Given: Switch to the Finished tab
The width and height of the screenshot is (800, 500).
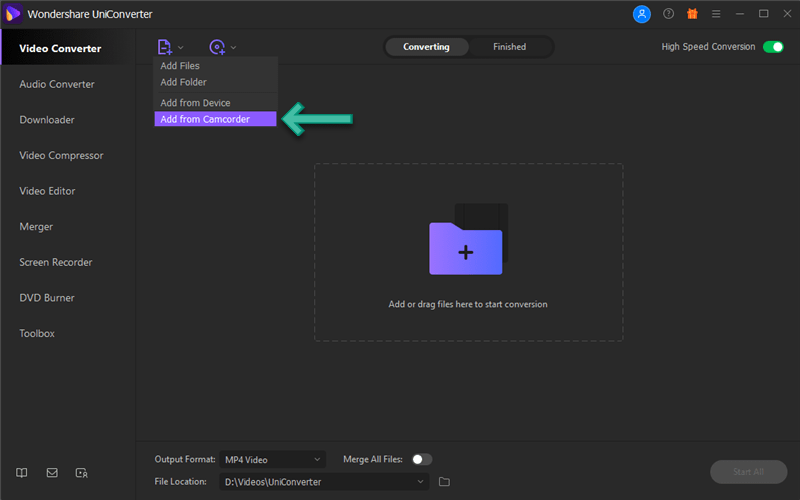Looking at the screenshot, I should pos(509,46).
